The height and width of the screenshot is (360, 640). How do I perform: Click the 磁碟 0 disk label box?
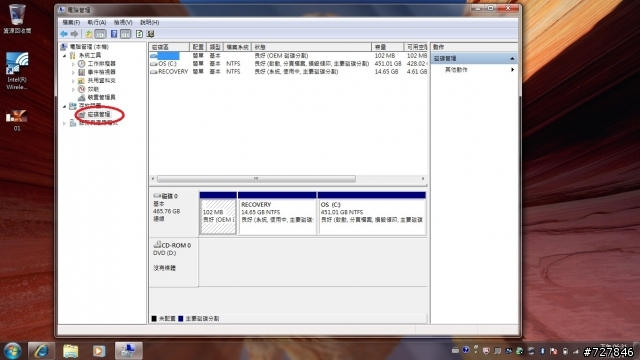point(174,213)
